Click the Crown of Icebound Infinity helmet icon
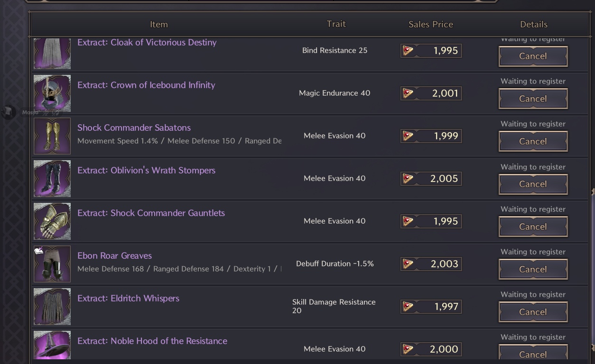This screenshot has height=364, width=595. pyautogui.click(x=52, y=93)
